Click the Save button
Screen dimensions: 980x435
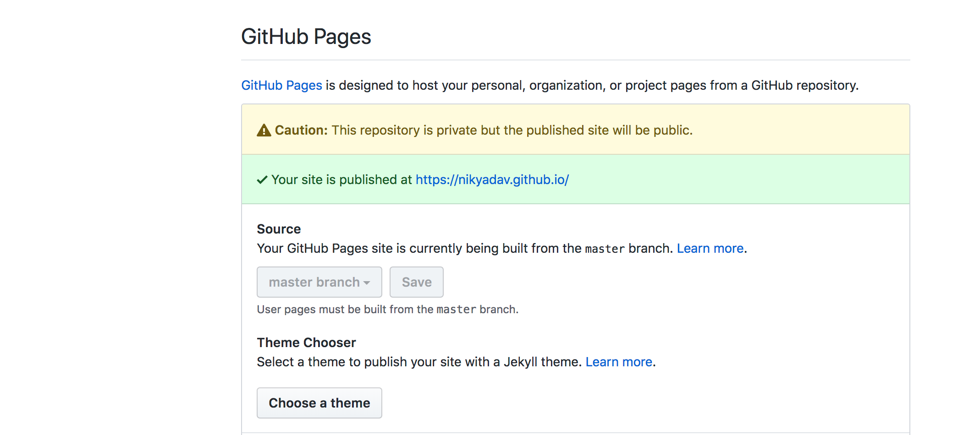pyautogui.click(x=416, y=282)
